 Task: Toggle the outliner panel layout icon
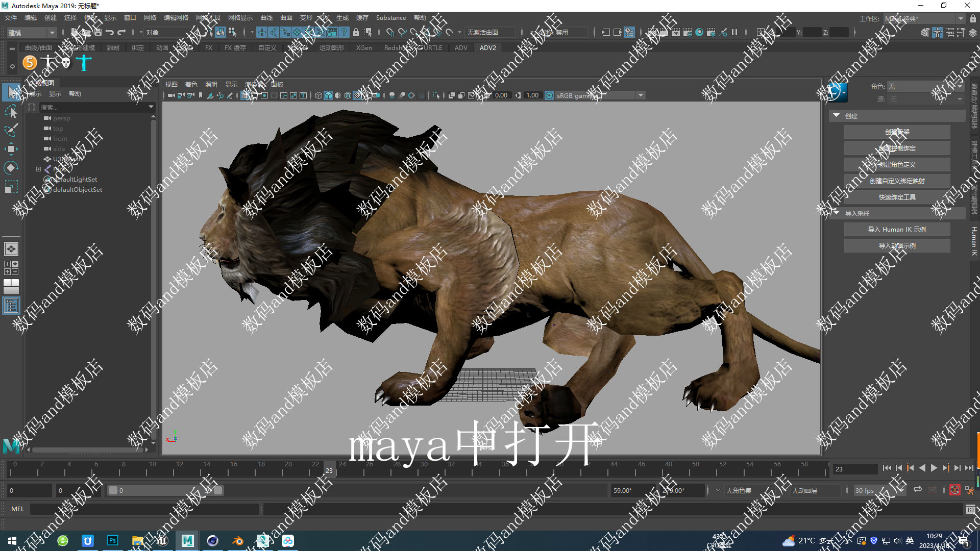(11, 306)
